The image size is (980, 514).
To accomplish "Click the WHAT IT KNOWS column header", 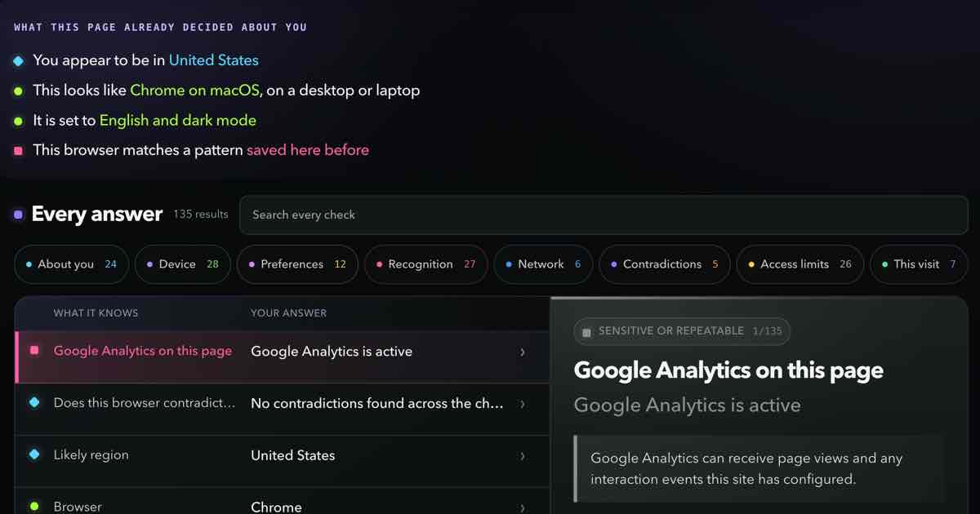I will (96, 312).
